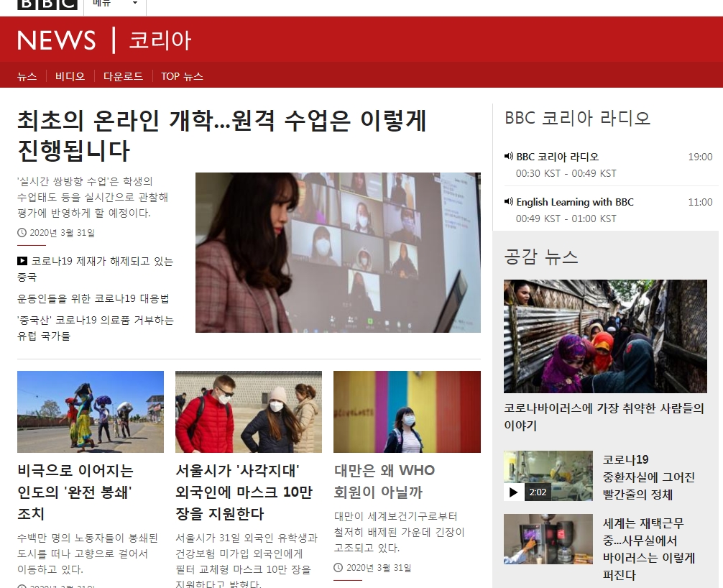The width and height of the screenshot is (723, 588).
Task: Open English Learning with BBC programme
Action: click(575, 202)
